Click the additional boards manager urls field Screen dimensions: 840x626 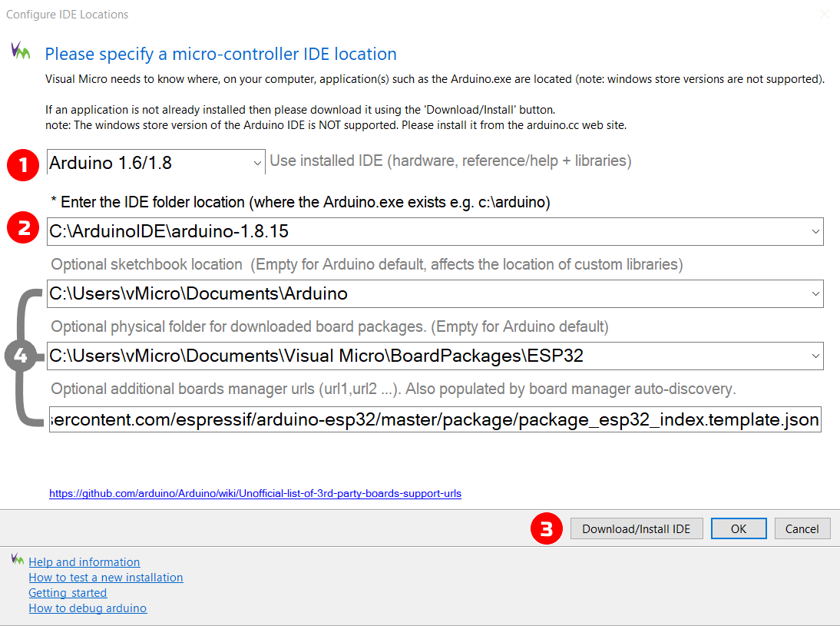point(435,419)
